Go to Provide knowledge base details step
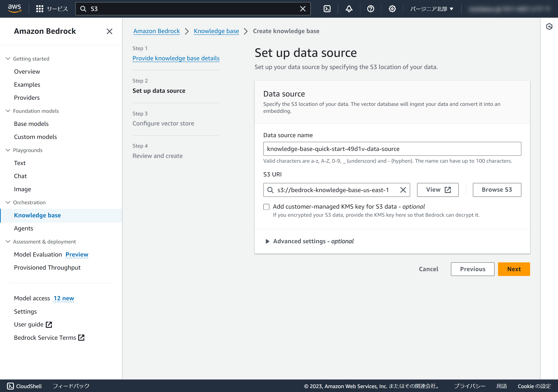 click(x=176, y=58)
